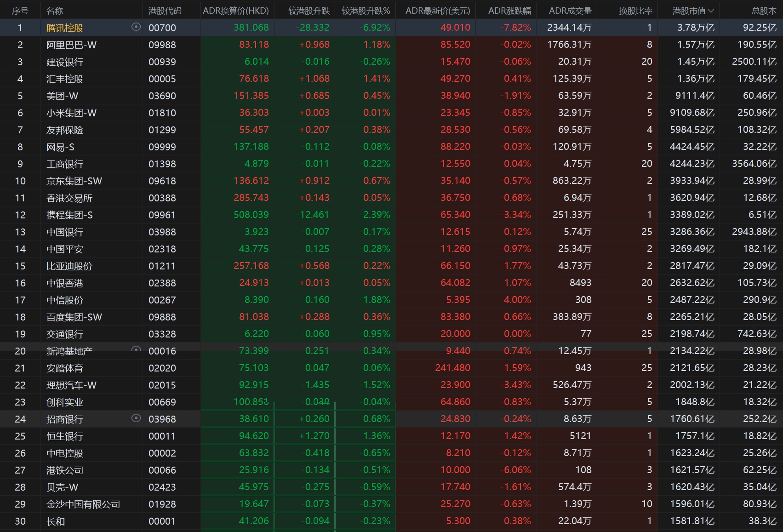Image resolution: width=783 pixels, height=532 pixels.
Task: Click stock code 01928 for 金沙中国有限公司
Action: (x=162, y=504)
